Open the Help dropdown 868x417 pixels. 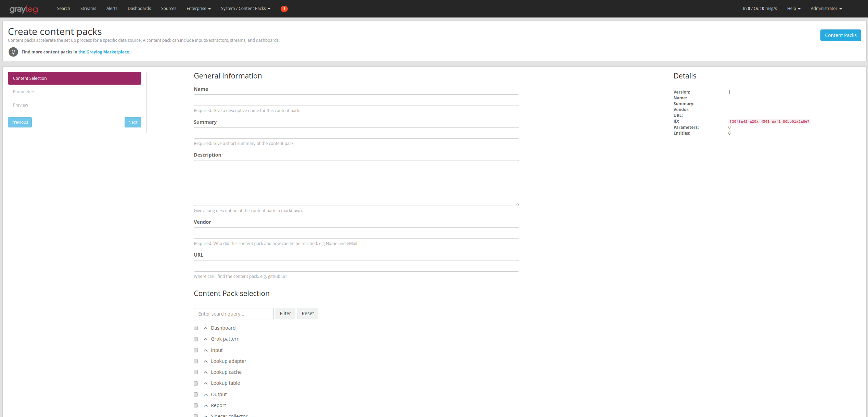(x=794, y=9)
